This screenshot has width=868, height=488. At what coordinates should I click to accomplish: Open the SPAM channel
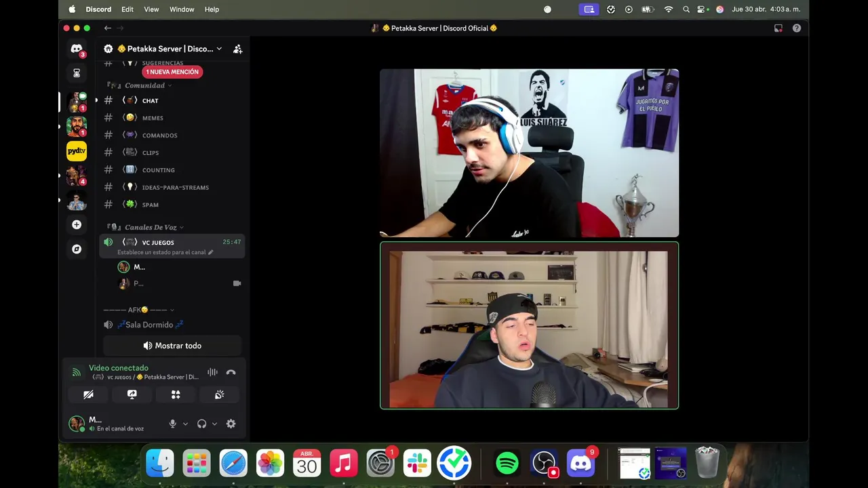[172, 205]
